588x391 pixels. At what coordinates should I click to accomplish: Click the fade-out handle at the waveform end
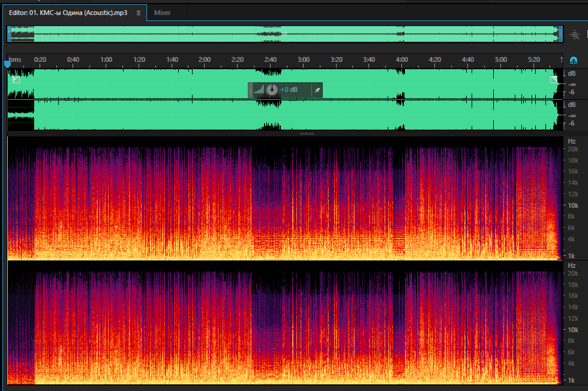tap(554, 79)
